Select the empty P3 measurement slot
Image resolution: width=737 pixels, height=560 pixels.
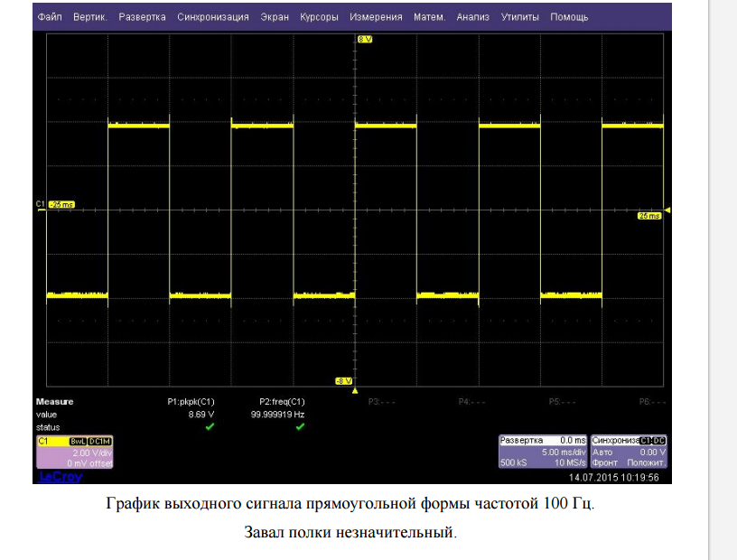(x=382, y=401)
